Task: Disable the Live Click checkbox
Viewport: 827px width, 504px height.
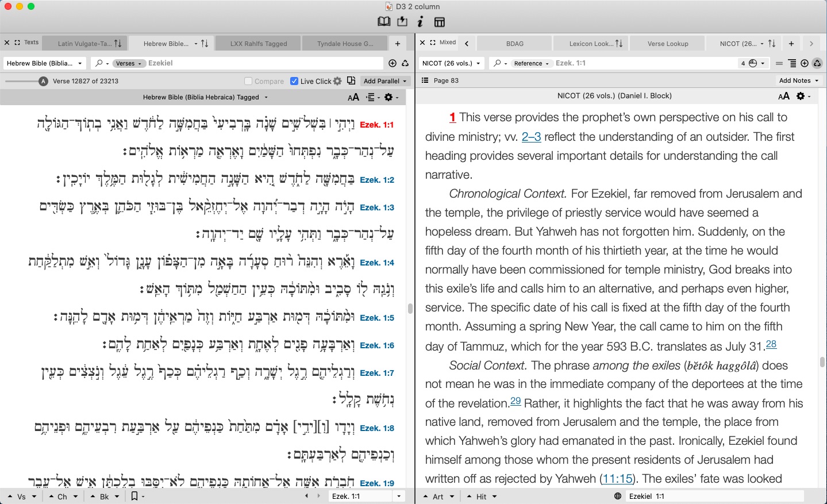Action: 294,81
